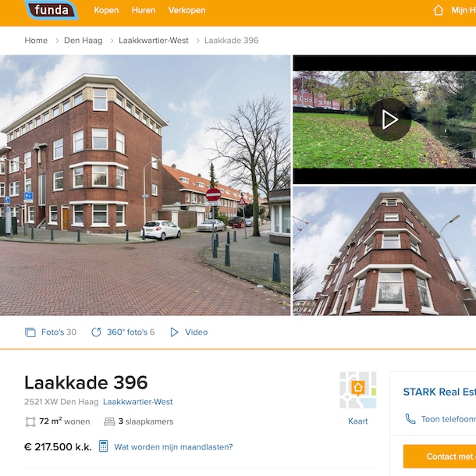Open Laakkwartier-West breadcrumb link
Viewport: 476px width, 476px height.
pyautogui.click(x=154, y=41)
